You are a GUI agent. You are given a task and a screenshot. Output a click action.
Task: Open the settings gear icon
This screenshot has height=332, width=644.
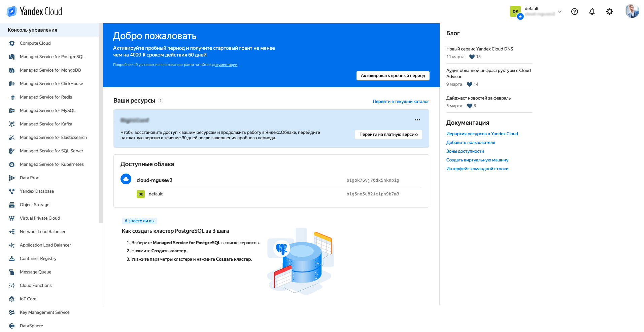(610, 11)
